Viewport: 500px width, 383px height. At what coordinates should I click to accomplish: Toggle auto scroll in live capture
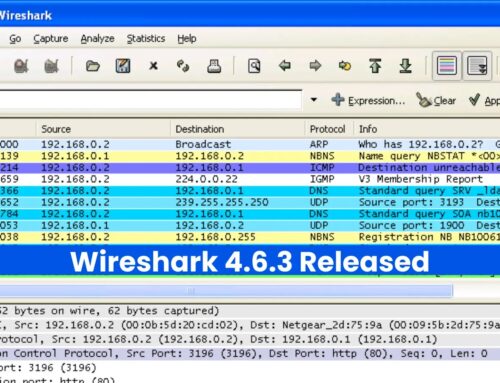(x=477, y=66)
